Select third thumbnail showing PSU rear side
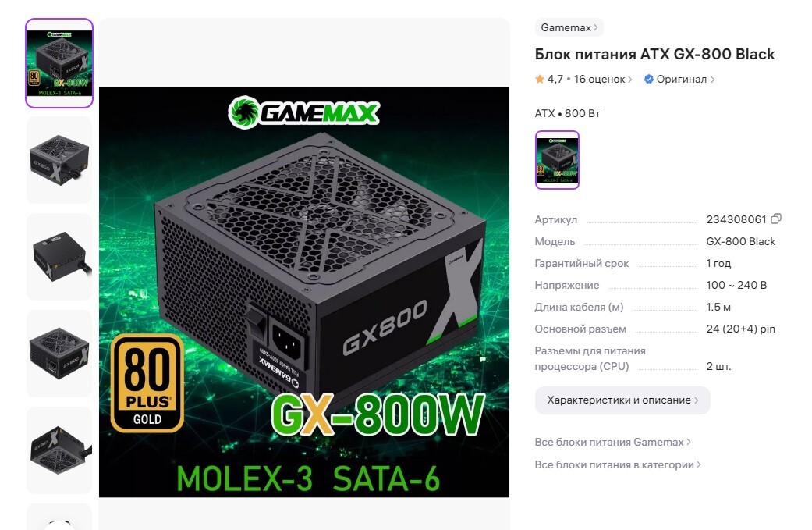812x530 pixels. 59,257
